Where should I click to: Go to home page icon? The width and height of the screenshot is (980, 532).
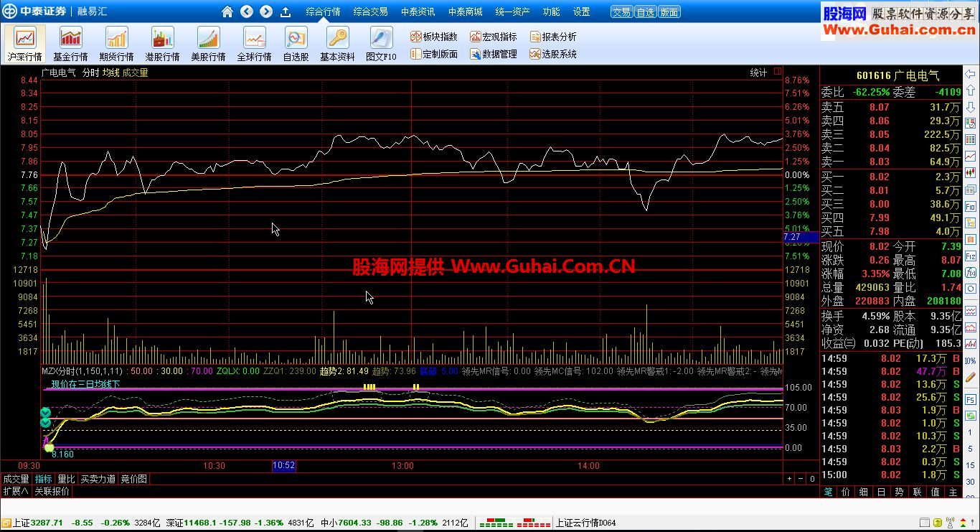pyautogui.click(x=227, y=11)
